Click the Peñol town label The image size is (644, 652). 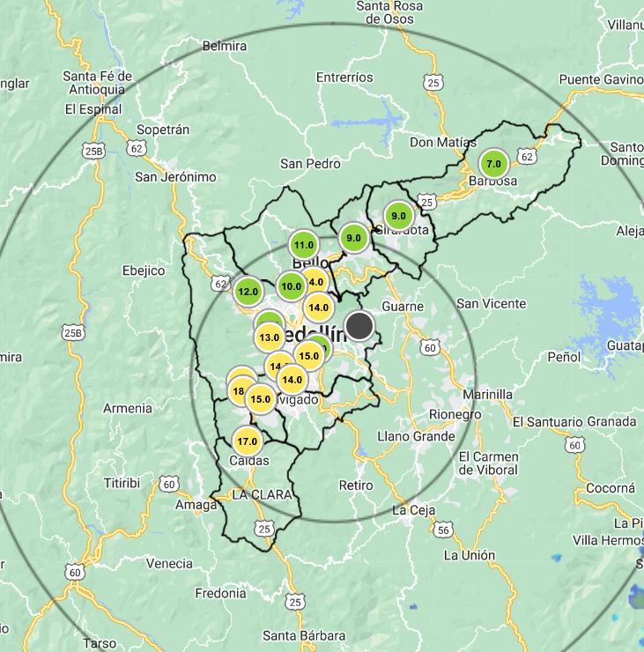(564, 357)
